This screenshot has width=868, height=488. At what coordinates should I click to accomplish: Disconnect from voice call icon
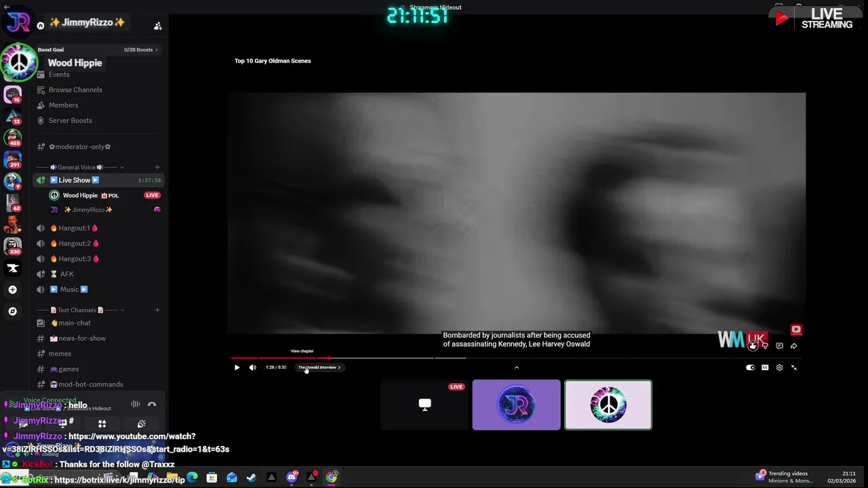tap(152, 405)
